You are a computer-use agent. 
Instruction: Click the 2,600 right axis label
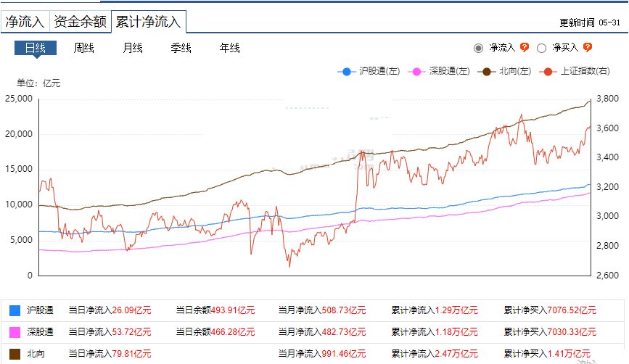608,276
